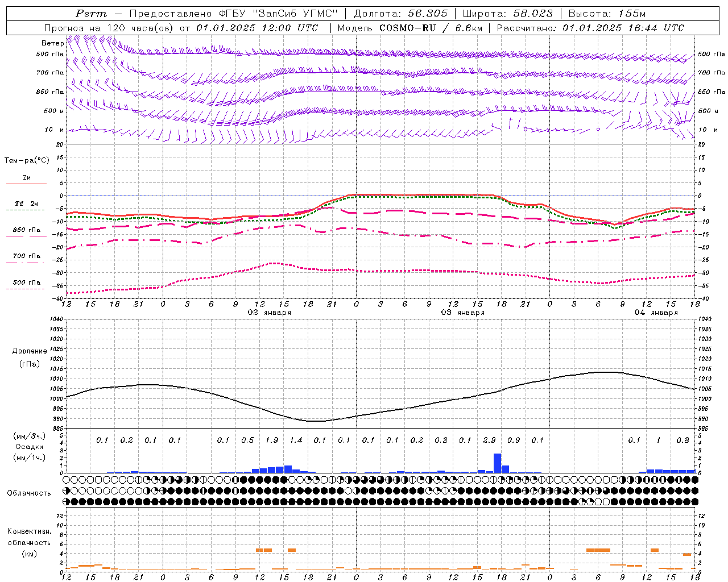
Task: Click the 'Ветер' wind panel label
Action: coord(52,43)
